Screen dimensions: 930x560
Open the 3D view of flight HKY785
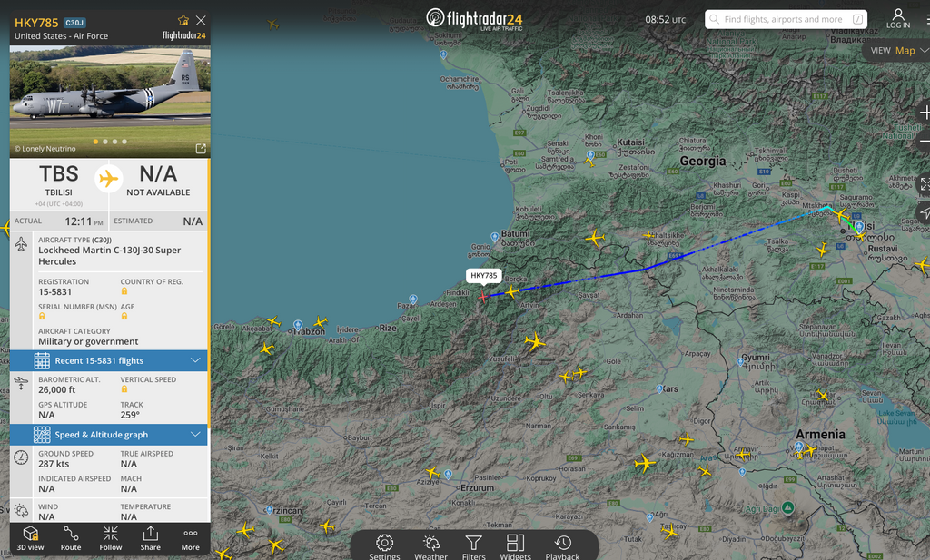(30, 538)
